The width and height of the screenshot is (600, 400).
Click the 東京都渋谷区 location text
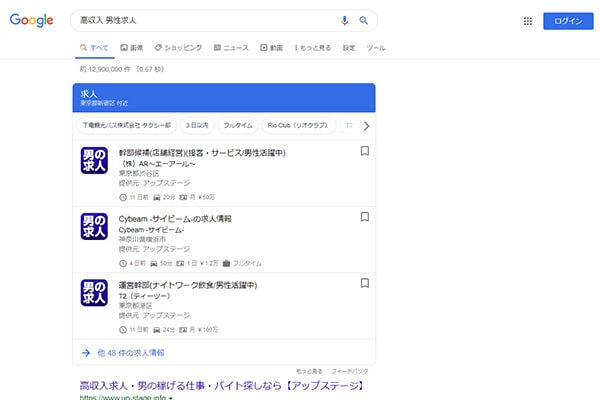pos(139,173)
